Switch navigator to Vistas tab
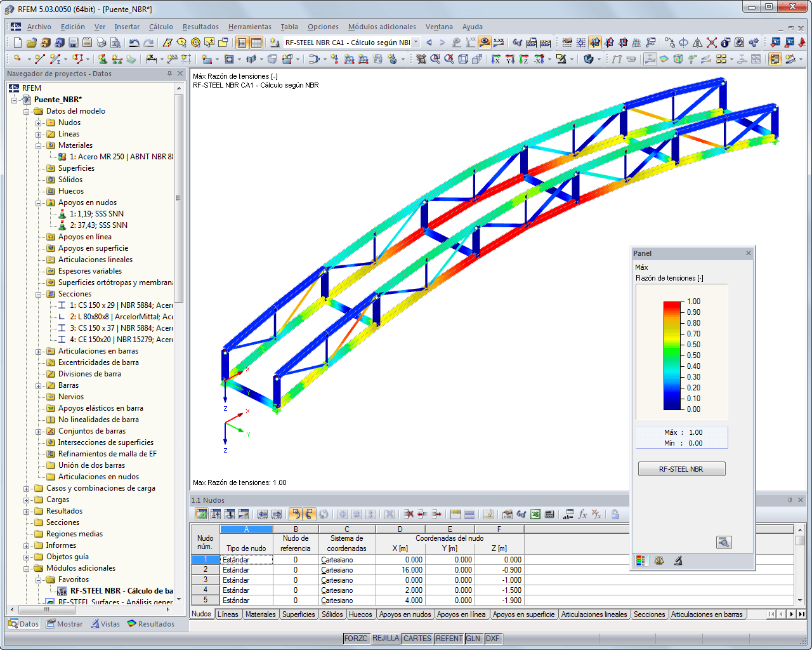This screenshot has width=812, height=650. [x=105, y=624]
